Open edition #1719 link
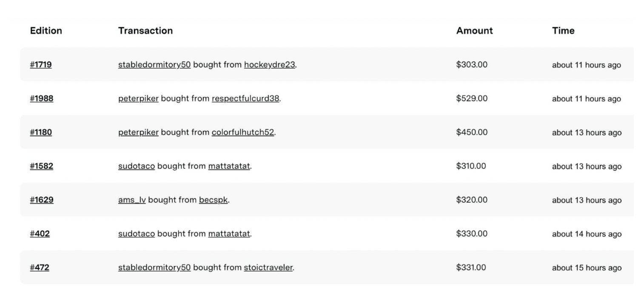 (41, 65)
